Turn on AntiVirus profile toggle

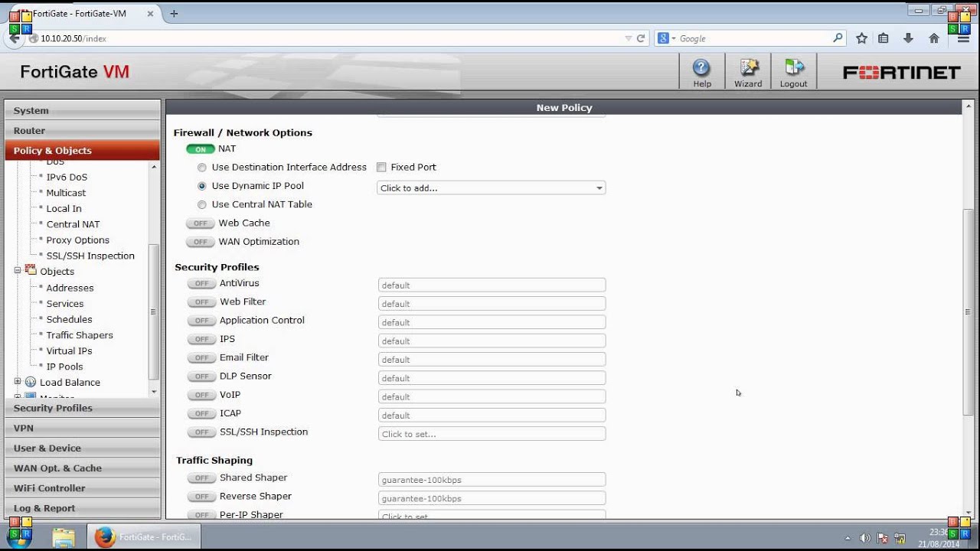201,284
